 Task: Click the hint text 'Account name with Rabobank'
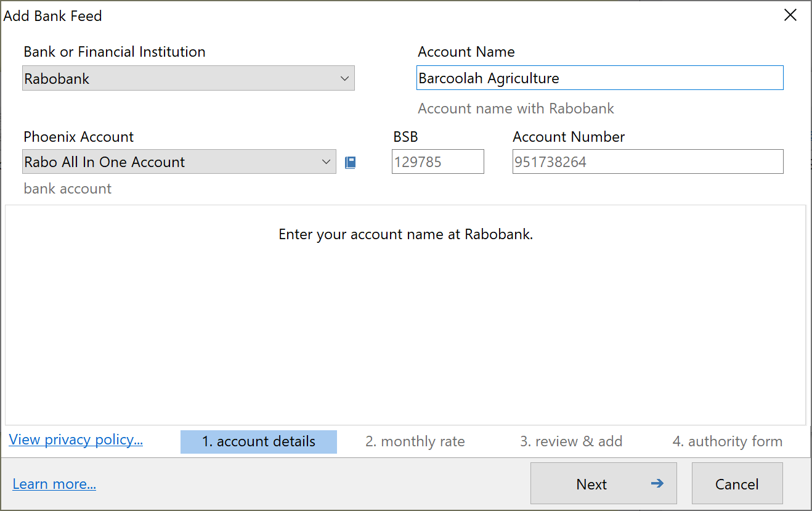(x=516, y=108)
